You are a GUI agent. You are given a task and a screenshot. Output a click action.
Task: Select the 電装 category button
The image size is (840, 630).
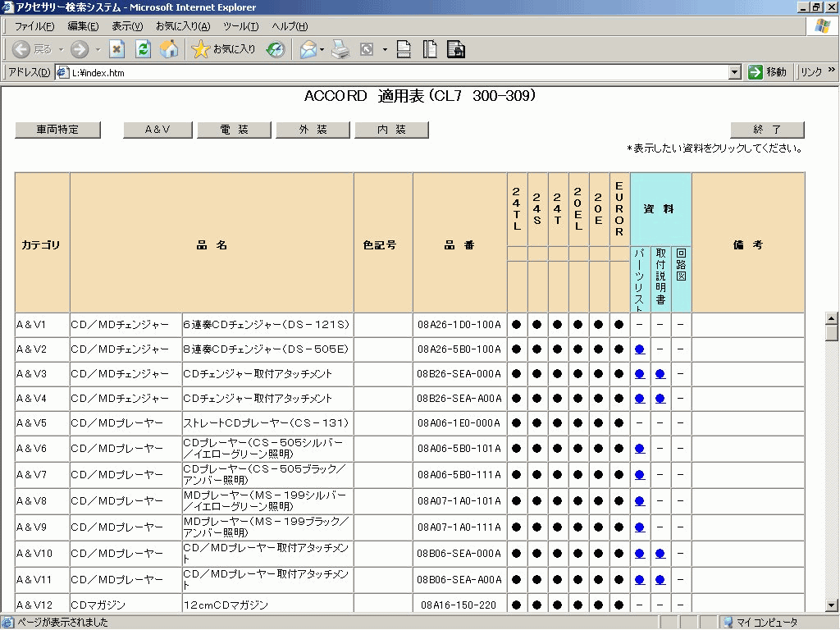[234, 130]
